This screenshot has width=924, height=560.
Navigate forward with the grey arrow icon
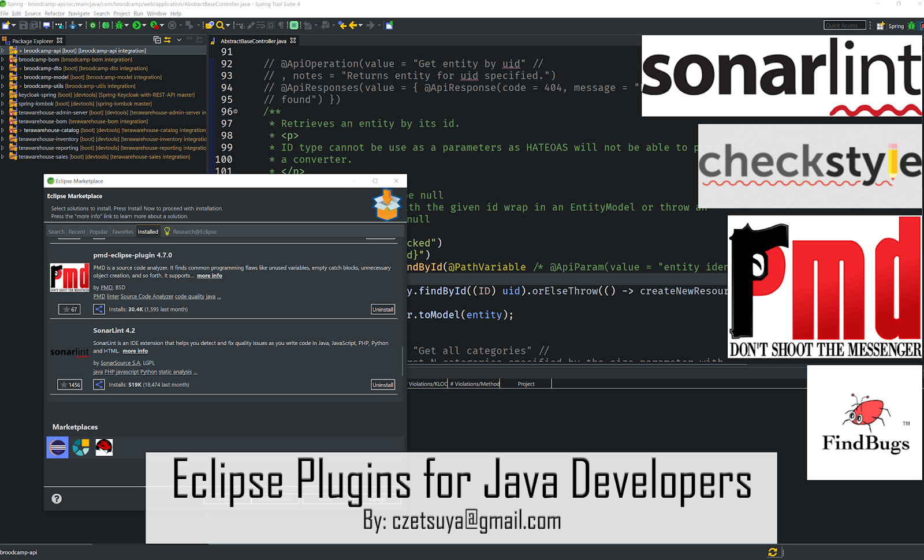[371, 25]
